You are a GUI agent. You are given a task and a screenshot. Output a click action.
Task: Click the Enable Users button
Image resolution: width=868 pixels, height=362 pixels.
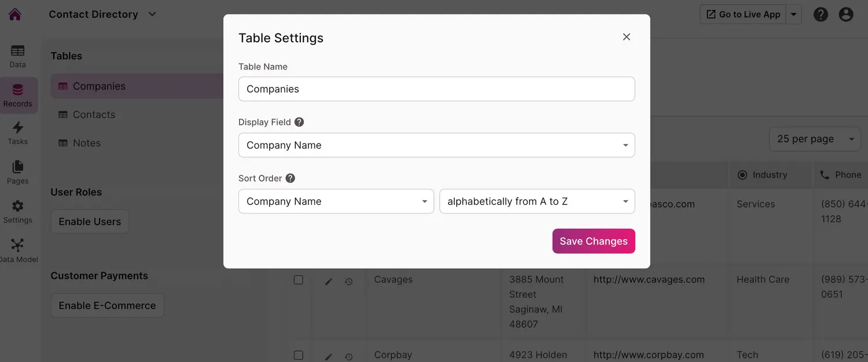[x=90, y=221]
